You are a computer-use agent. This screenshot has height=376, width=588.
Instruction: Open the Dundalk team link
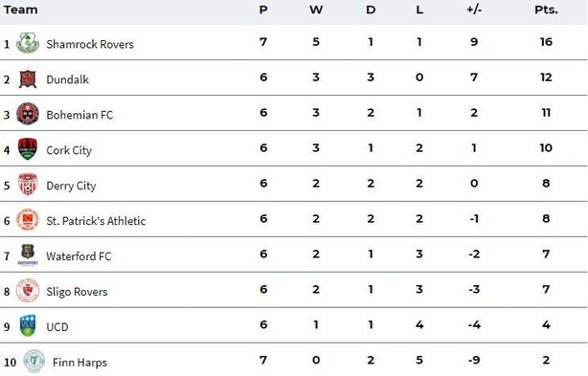pyautogui.click(x=67, y=79)
